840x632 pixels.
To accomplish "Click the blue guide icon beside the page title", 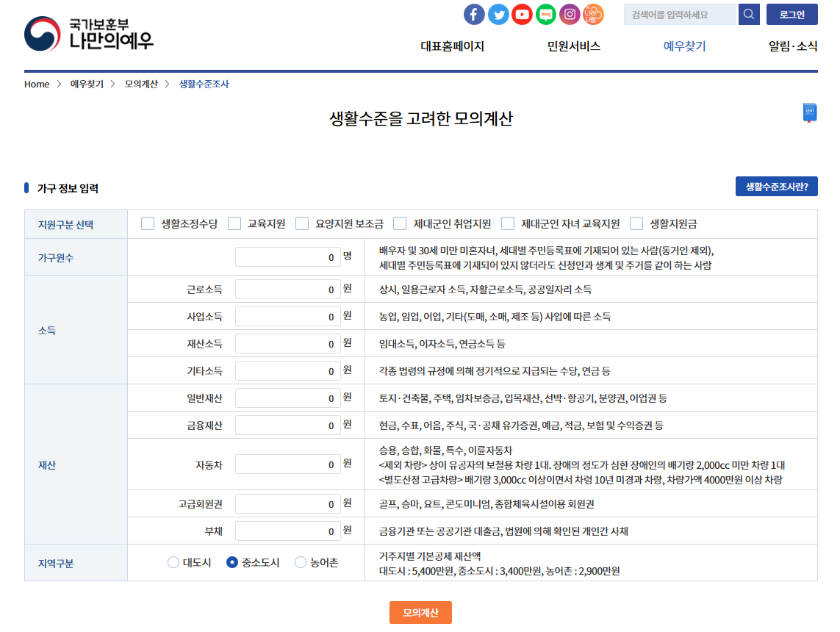I will [811, 112].
